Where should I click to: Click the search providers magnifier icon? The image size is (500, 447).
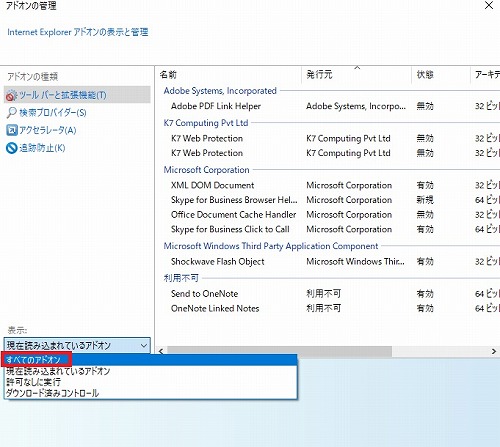pyautogui.click(x=11, y=113)
